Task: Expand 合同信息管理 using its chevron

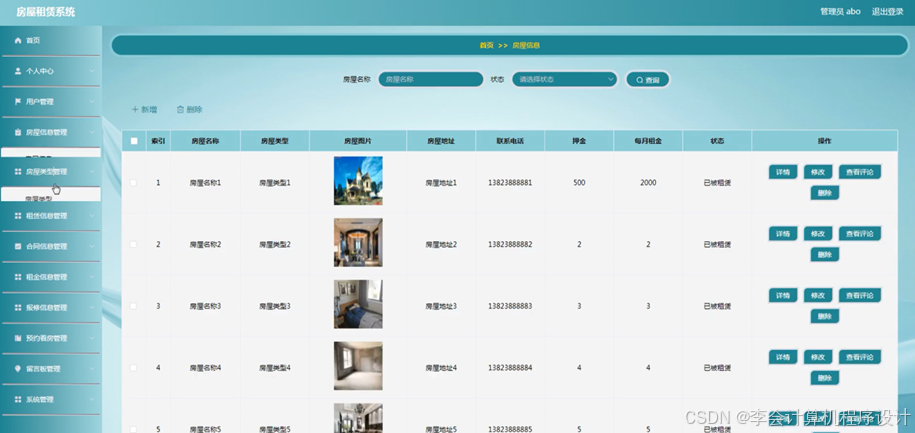Action: pos(92,246)
